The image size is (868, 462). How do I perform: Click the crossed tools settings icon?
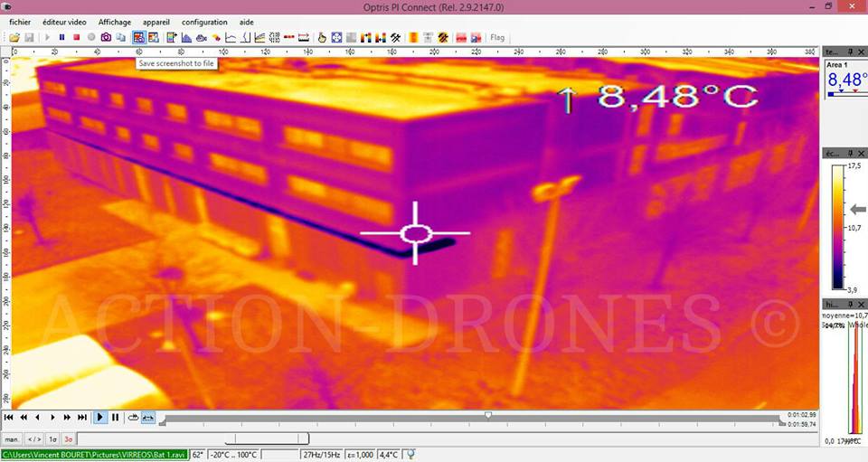[x=395, y=37]
